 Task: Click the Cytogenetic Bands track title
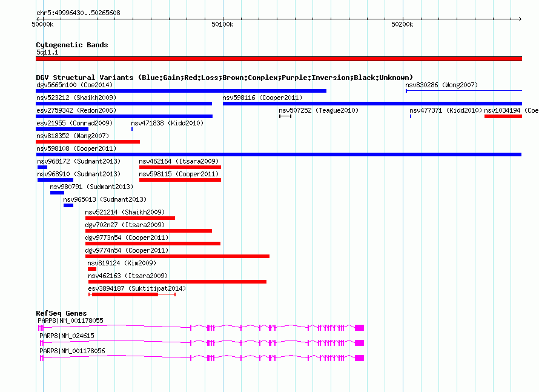coord(72,45)
